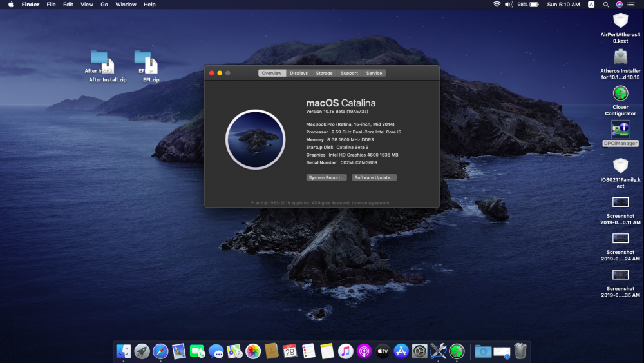Viewport: 644px width, 363px height.
Task: Switch to the Support tab
Action: click(x=349, y=73)
